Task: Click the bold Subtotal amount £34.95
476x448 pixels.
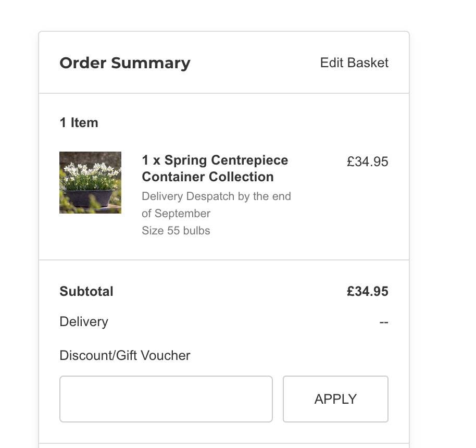Action: coord(368,291)
